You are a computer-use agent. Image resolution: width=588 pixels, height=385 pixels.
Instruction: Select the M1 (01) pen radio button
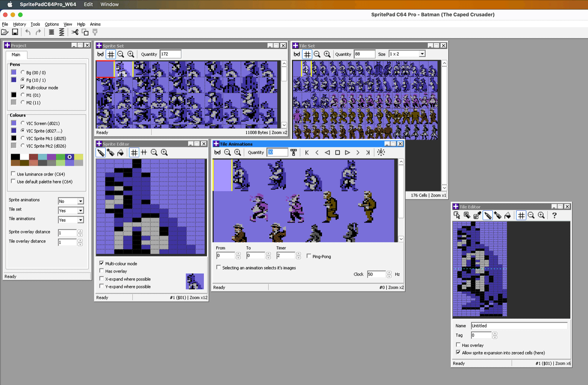[x=23, y=95]
